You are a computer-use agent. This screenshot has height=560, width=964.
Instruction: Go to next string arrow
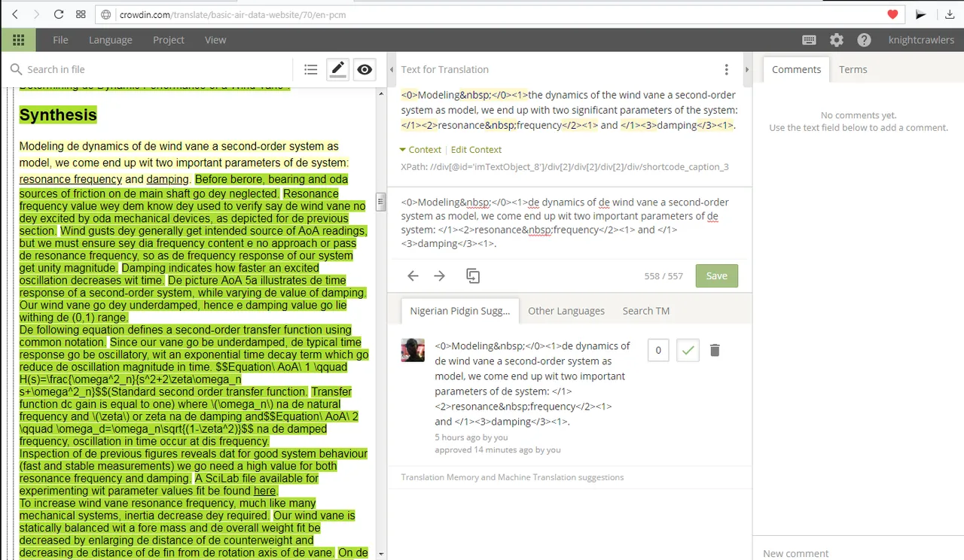point(440,276)
